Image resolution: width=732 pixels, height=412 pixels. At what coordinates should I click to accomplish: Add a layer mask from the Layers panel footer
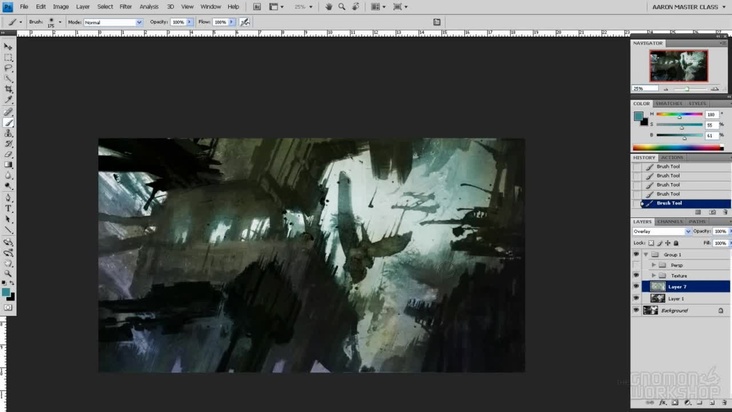click(x=675, y=402)
